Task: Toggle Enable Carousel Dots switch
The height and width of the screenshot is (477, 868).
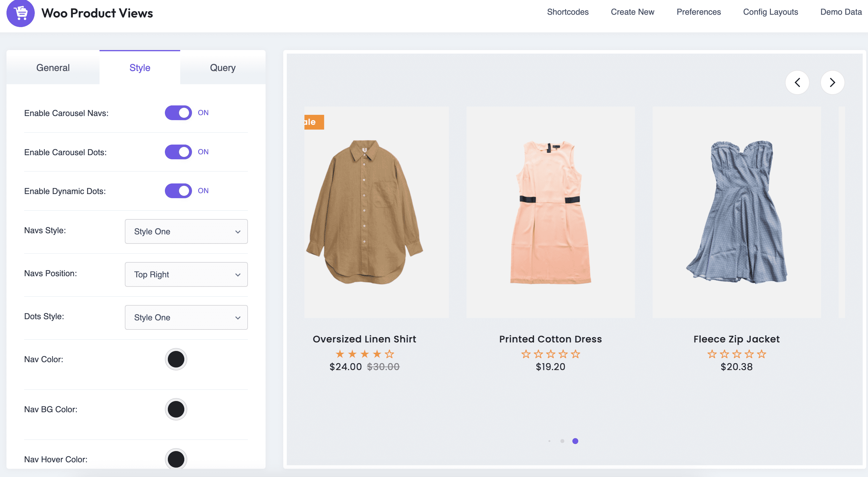Action: click(178, 152)
